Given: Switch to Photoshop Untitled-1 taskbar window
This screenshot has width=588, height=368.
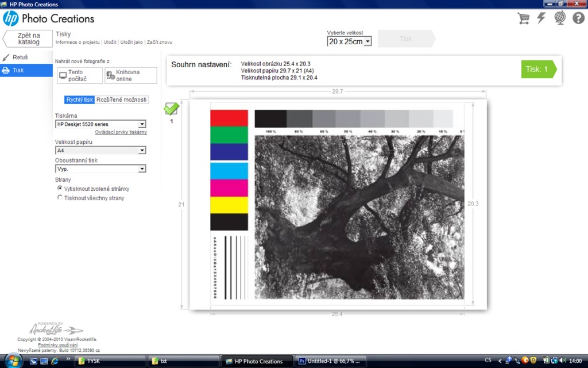Looking at the screenshot, I should tap(330, 361).
